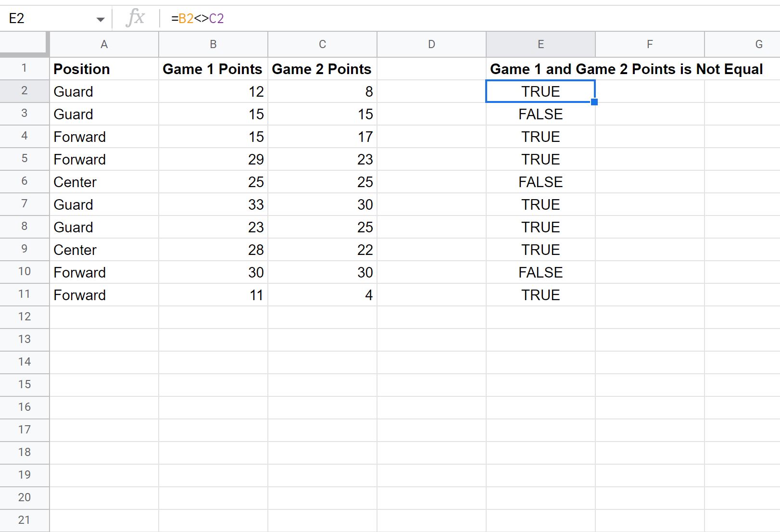Click the select-all corner box

pos(24,44)
